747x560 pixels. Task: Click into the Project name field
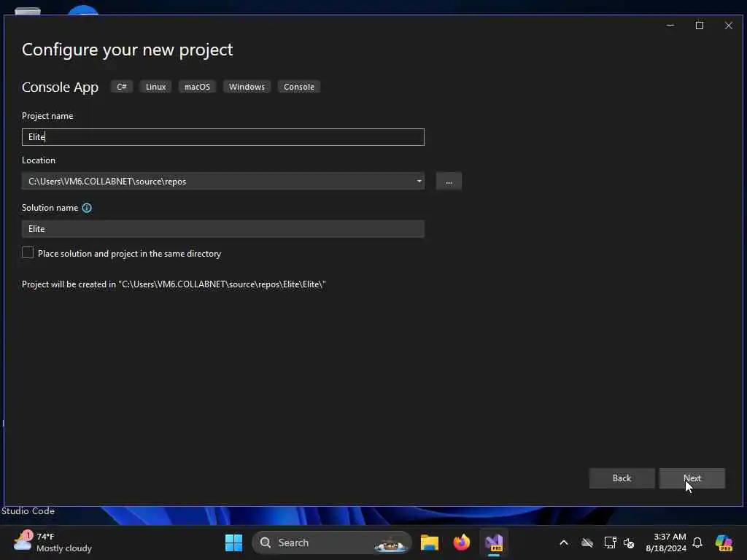point(223,137)
